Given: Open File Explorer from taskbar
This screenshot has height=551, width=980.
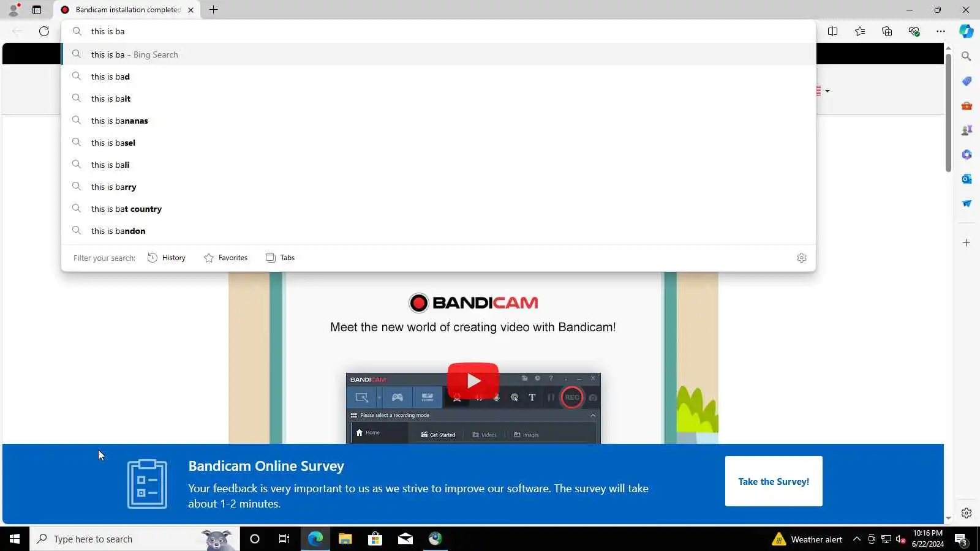Looking at the screenshot, I should pyautogui.click(x=345, y=539).
